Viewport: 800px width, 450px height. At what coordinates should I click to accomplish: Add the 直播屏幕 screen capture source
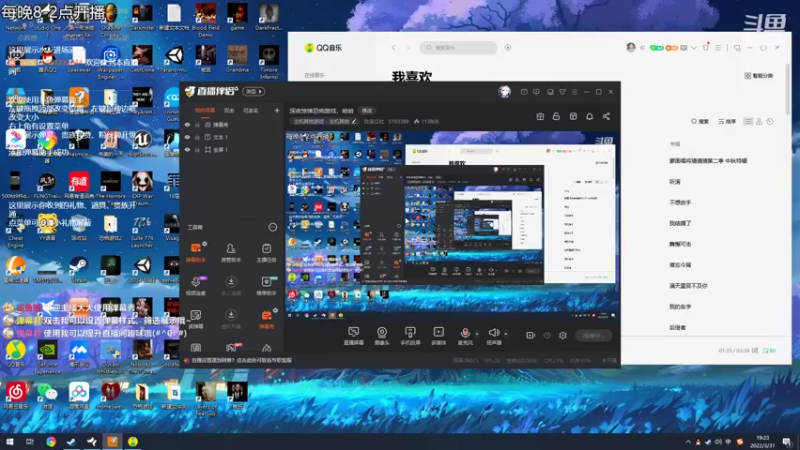pos(354,336)
